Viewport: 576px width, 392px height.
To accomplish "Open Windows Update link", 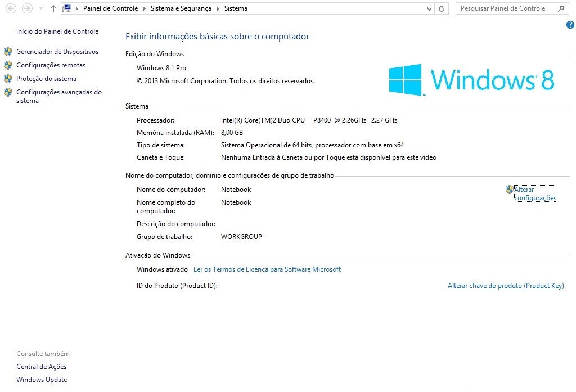I will (x=42, y=380).
